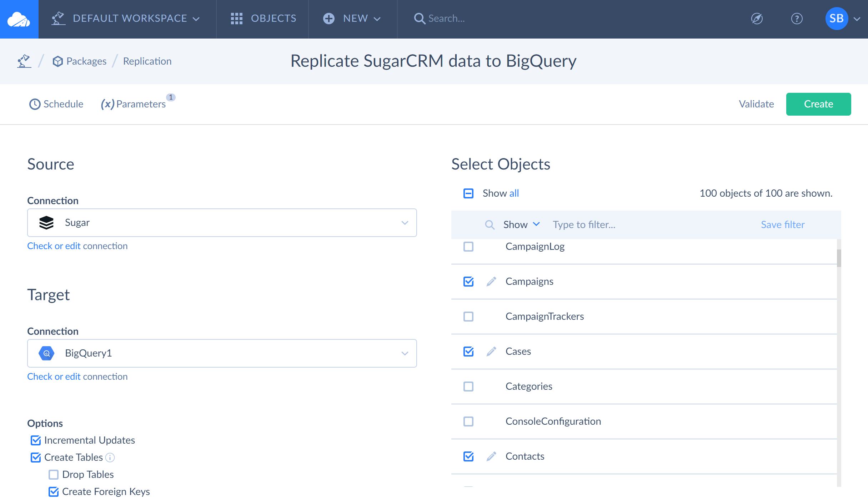The image size is (868, 500).
Task: Open the Schedule settings
Action: point(56,104)
